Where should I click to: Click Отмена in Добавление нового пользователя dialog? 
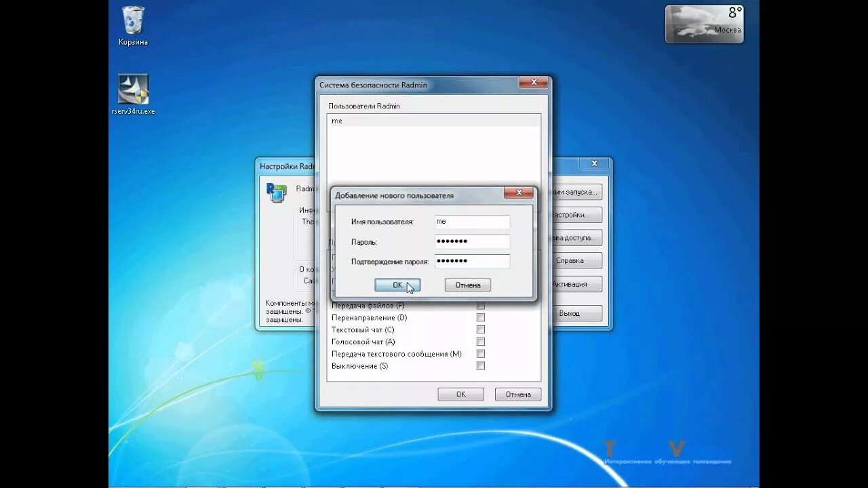click(x=467, y=285)
